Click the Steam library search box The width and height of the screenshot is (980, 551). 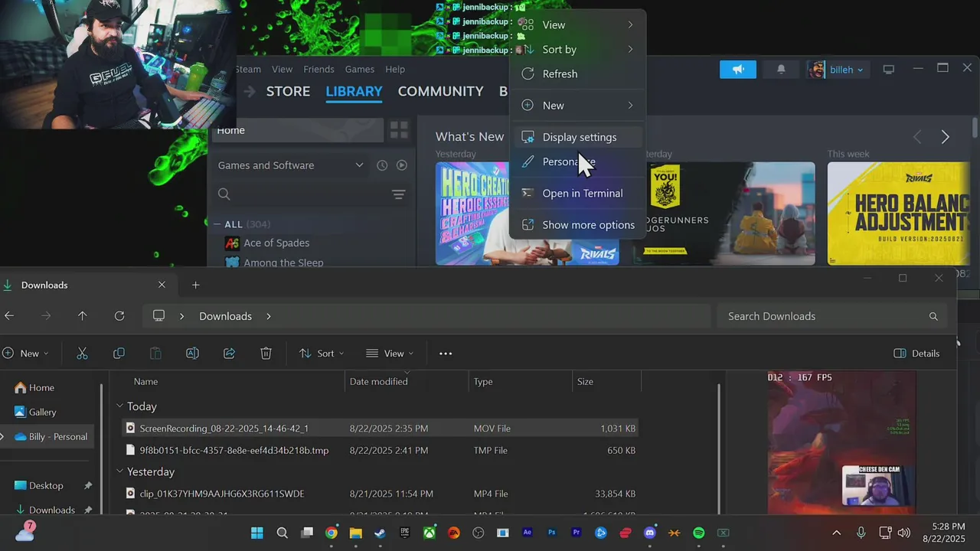[x=300, y=194]
